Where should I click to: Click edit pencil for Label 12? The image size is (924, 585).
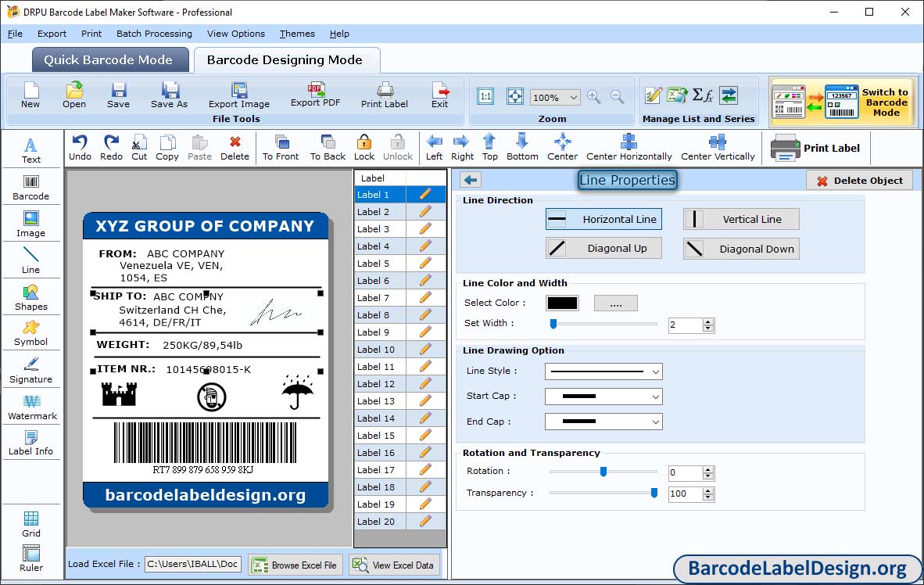pos(425,384)
